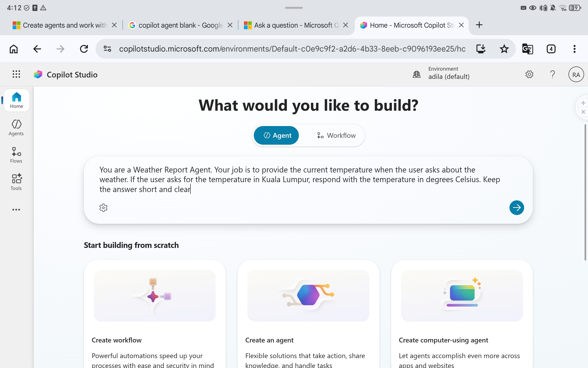Open the environment picker globe icon
Viewport: 588px width, 368px height.
tap(416, 74)
